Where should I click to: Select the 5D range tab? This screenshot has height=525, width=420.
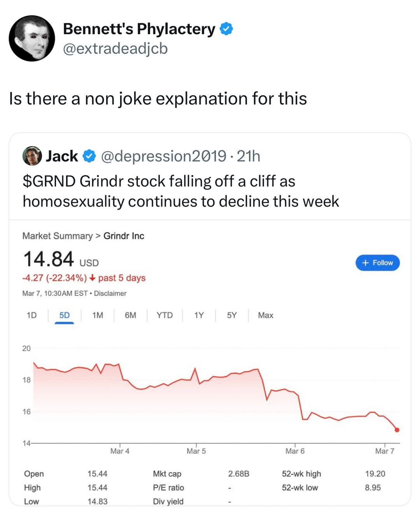coord(64,315)
